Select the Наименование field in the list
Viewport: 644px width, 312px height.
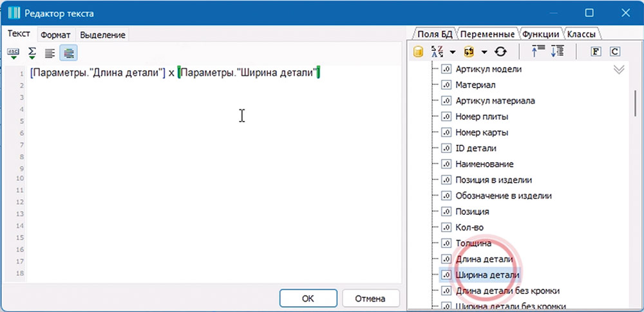point(484,164)
